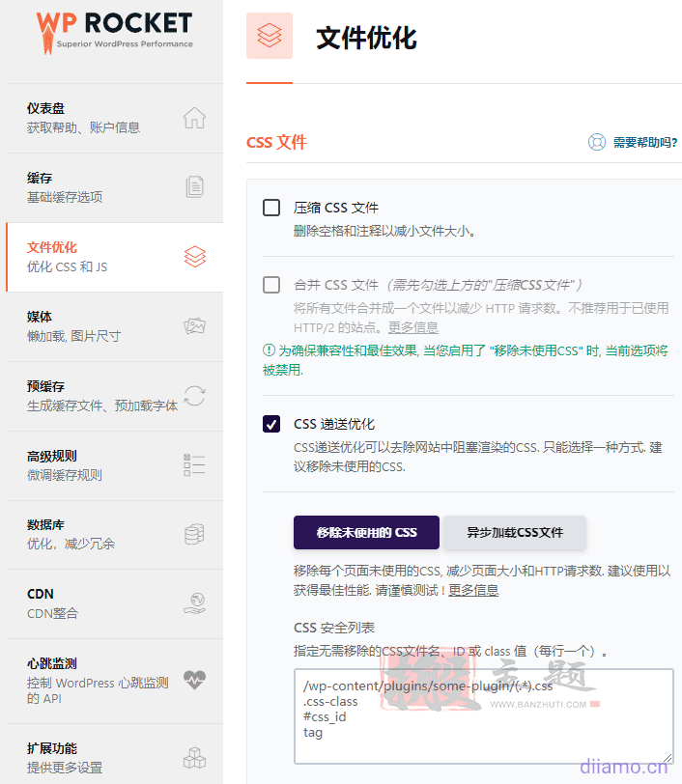Click the database cylinder icon
This screenshot has height=784, width=682.
tap(194, 534)
